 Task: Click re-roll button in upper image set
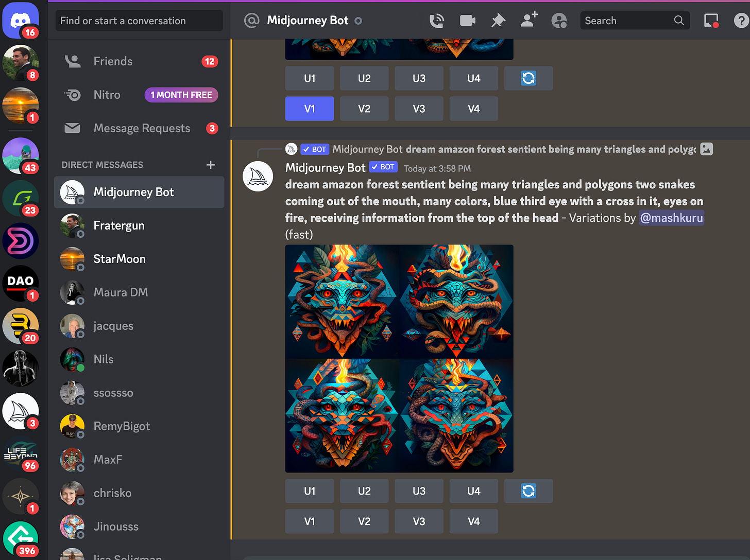coord(529,78)
